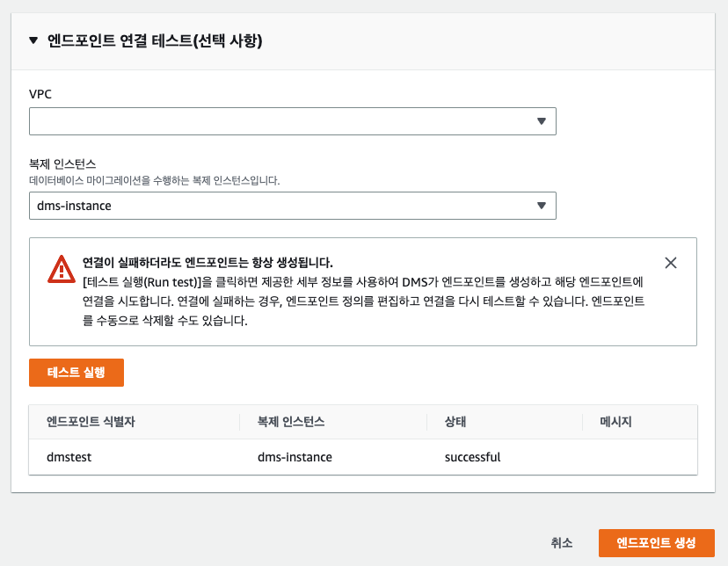Screen dimensions: 728x566
Task: Click the 메시지 column header
Action: pos(615,422)
